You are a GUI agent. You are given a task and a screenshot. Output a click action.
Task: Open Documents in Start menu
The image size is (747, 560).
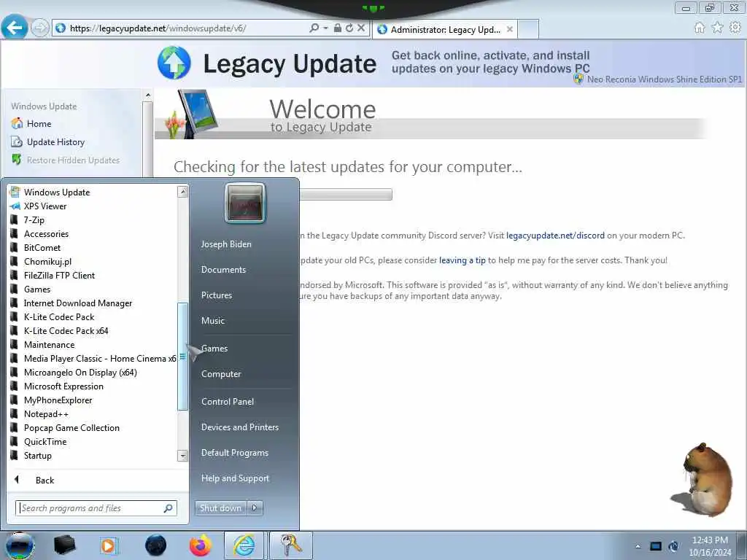(223, 270)
